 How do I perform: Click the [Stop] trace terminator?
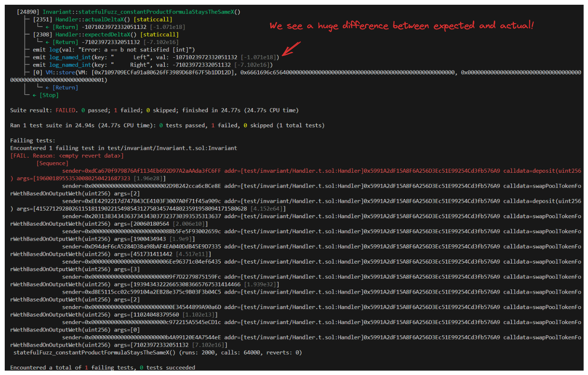[49, 95]
